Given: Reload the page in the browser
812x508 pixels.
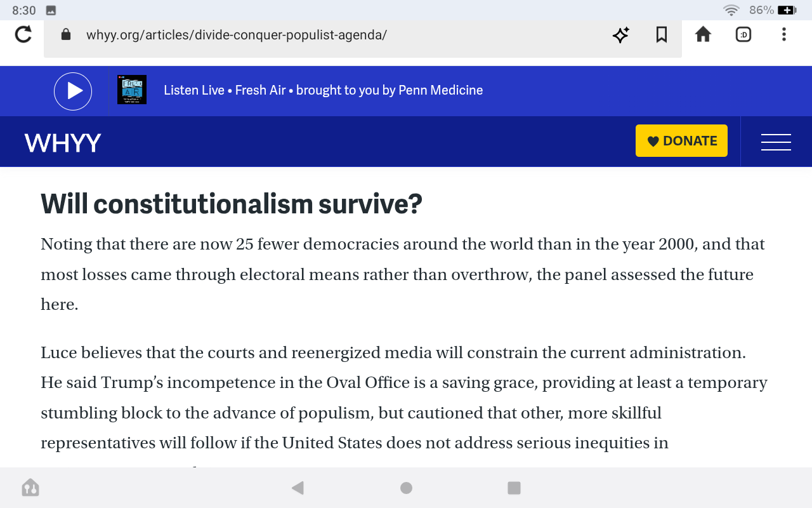Looking at the screenshot, I should 23,34.
